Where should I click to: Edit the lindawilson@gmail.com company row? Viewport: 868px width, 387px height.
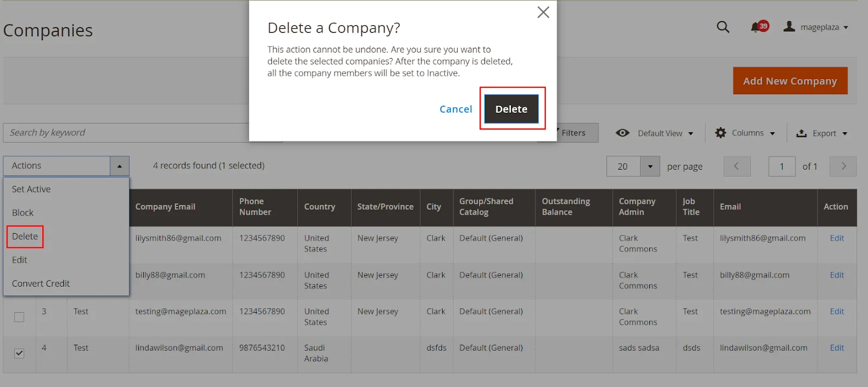[837, 347]
